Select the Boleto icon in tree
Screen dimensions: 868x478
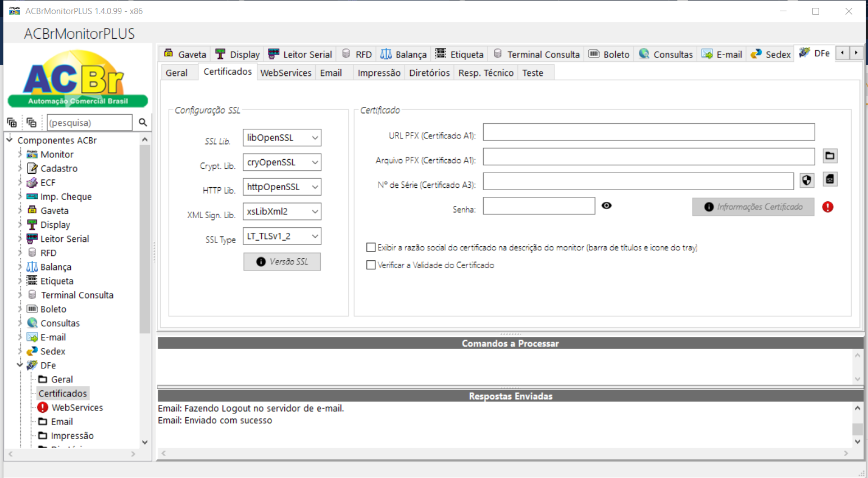(x=32, y=309)
